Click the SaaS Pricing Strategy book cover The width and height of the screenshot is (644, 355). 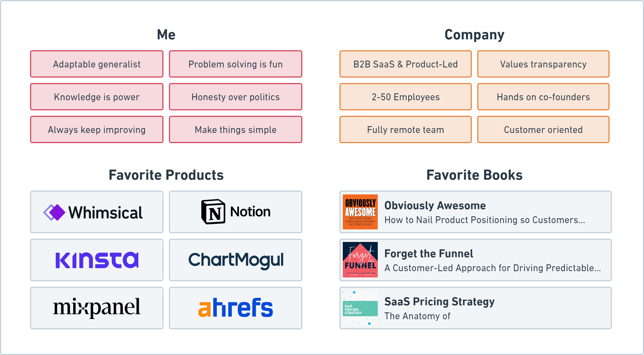coord(360,308)
